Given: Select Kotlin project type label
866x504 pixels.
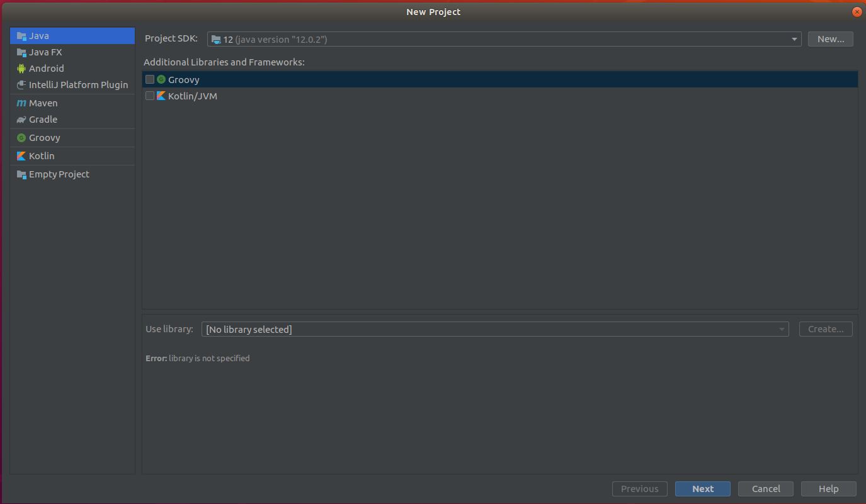Looking at the screenshot, I should tap(42, 156).
